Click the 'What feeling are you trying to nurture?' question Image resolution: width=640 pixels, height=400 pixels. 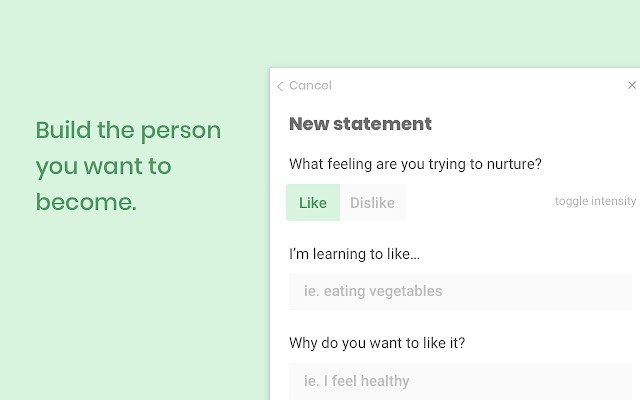click(415, 164)
